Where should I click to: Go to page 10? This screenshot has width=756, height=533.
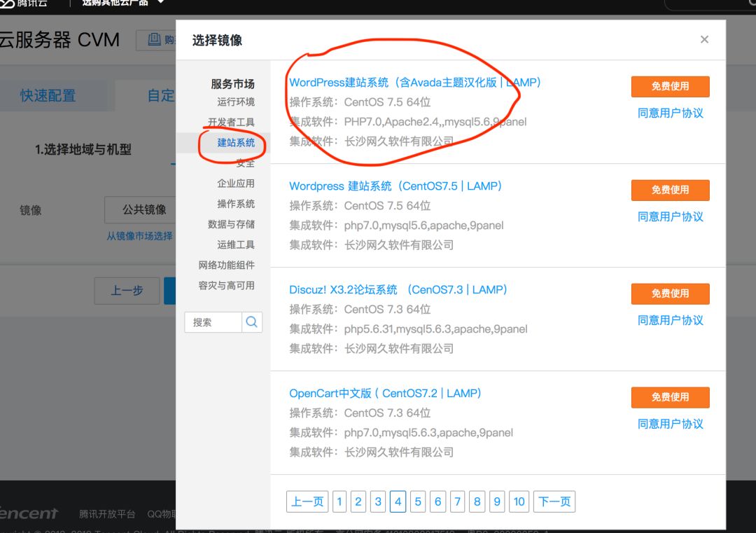[519, 501]
